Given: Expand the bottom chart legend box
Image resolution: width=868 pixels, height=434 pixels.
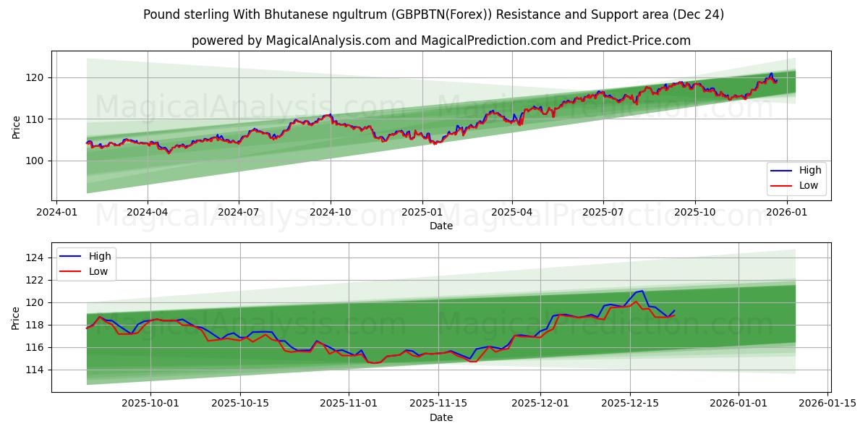Looking at the screenshot, I should [x=85, y=263].
